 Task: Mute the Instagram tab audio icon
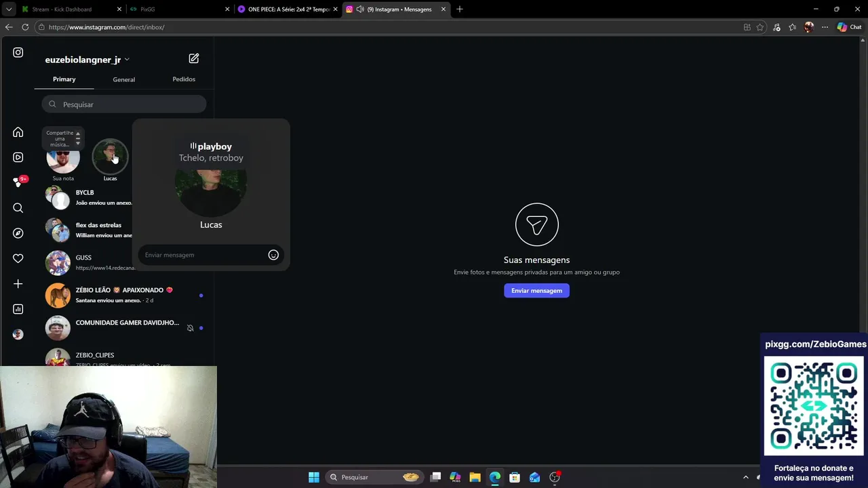359,9
